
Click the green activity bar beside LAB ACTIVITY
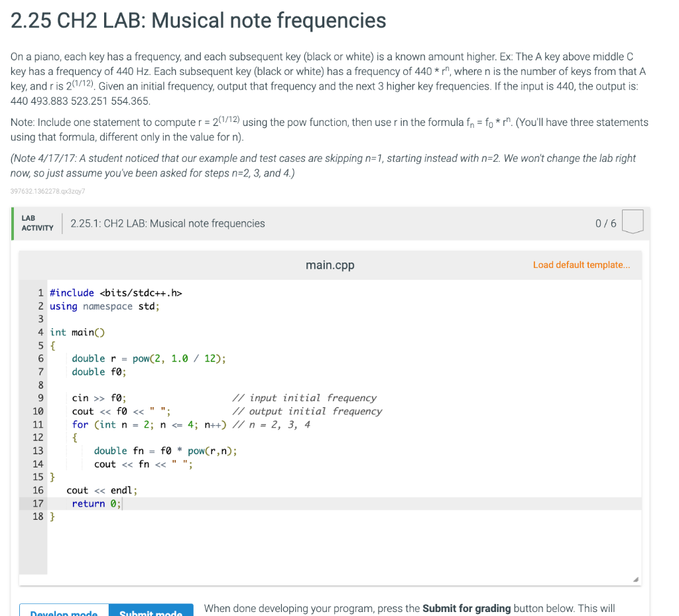pyautogui.click(x=13, y=223)
